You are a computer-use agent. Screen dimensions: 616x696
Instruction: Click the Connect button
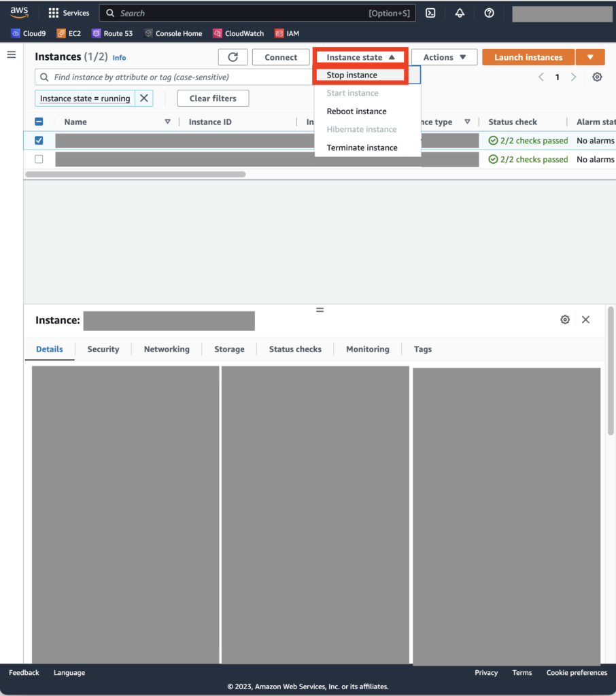281,57
